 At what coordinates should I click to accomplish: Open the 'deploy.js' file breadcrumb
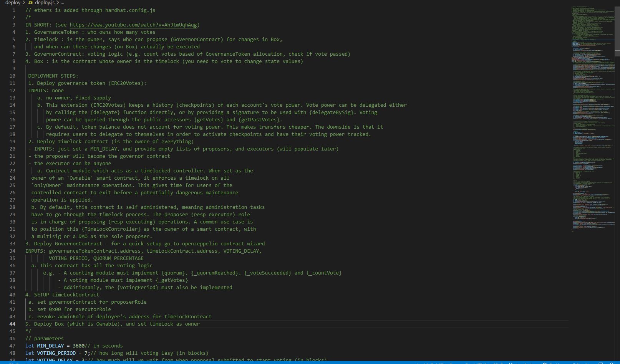coord(45,3)
